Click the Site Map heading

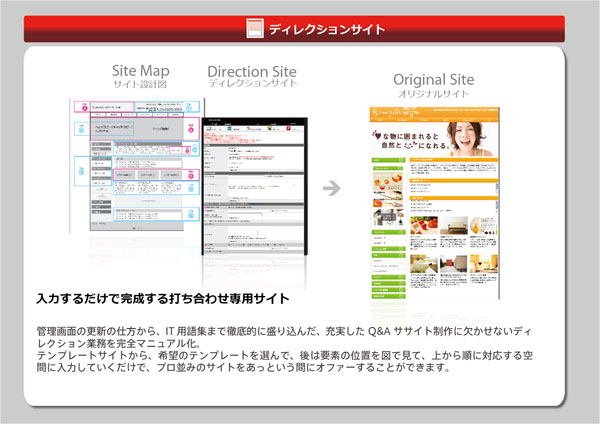click(140, 71)
